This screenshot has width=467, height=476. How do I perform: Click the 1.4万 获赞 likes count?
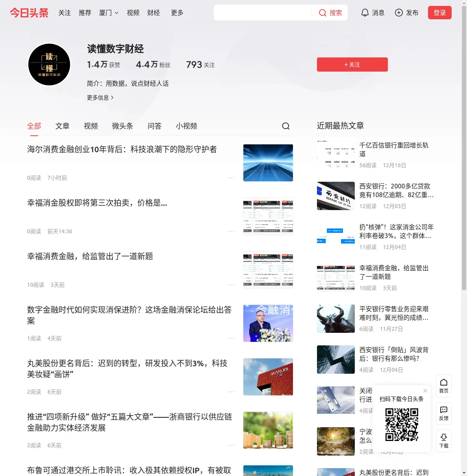[104, 65]
